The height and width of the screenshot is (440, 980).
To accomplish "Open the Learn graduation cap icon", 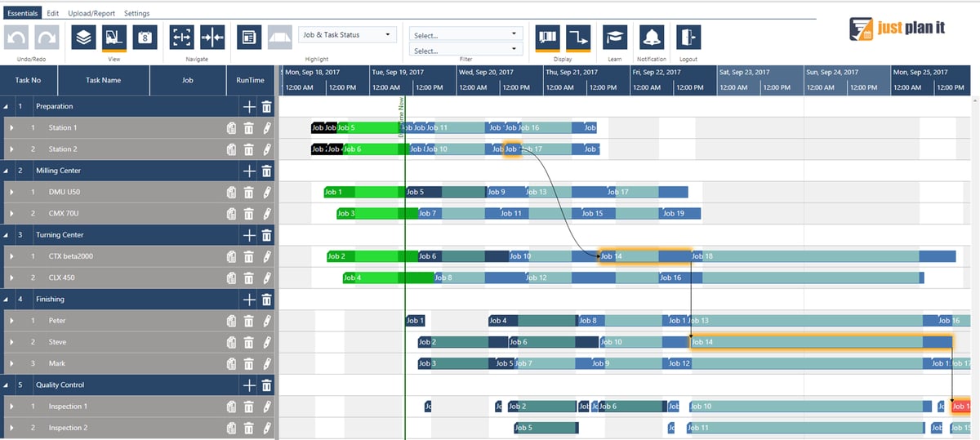I will click(x=615, y=38).
